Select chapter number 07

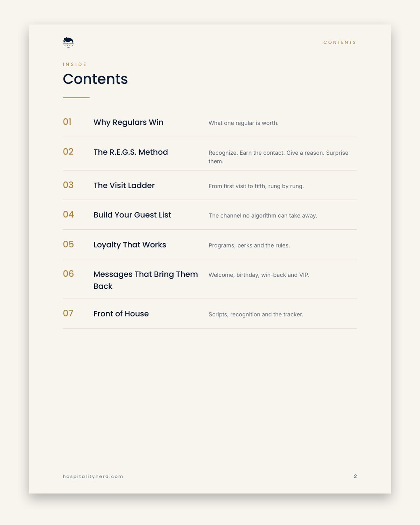click(x=68, y=313)
